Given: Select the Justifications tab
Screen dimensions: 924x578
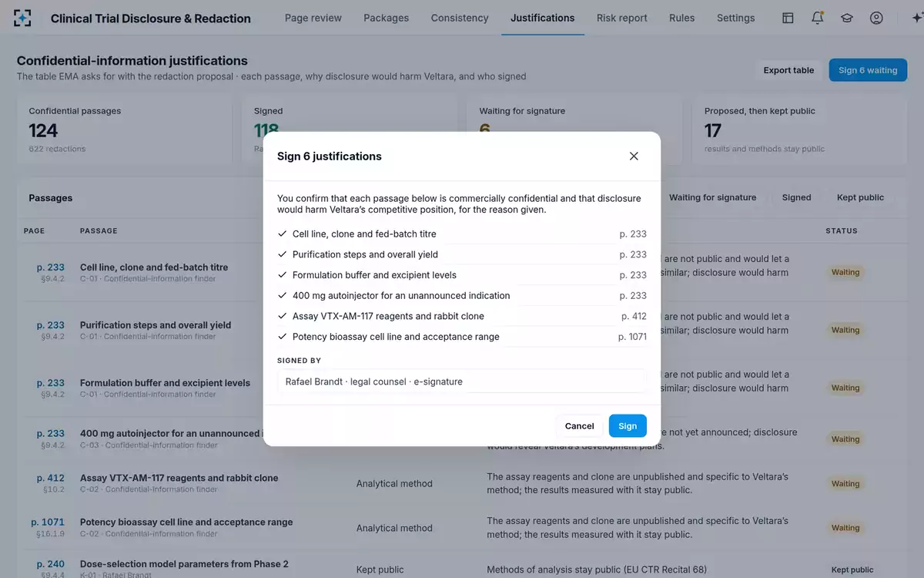Looking at the screenshot, I should pyautogui.click(x=542, y=18).
